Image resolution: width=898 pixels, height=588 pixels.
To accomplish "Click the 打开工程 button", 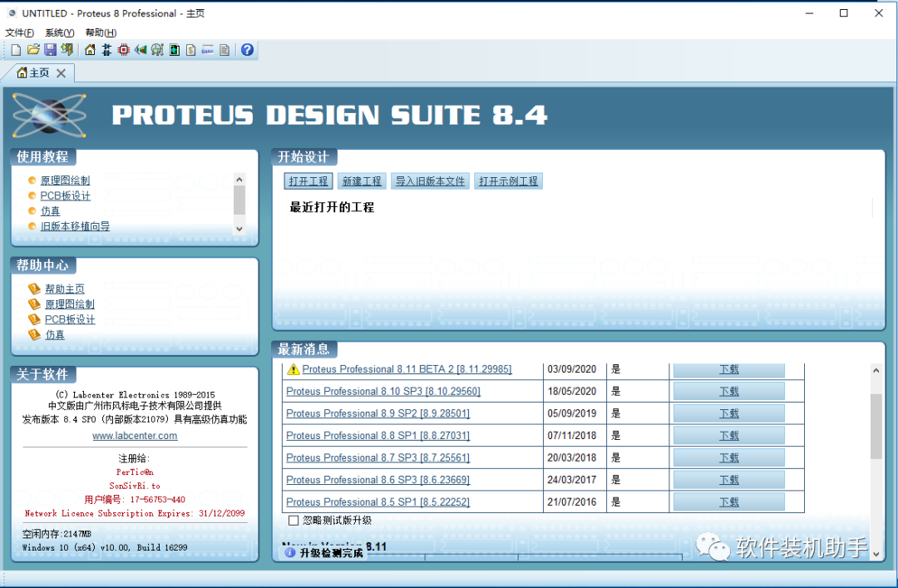I will pos(308,181).
